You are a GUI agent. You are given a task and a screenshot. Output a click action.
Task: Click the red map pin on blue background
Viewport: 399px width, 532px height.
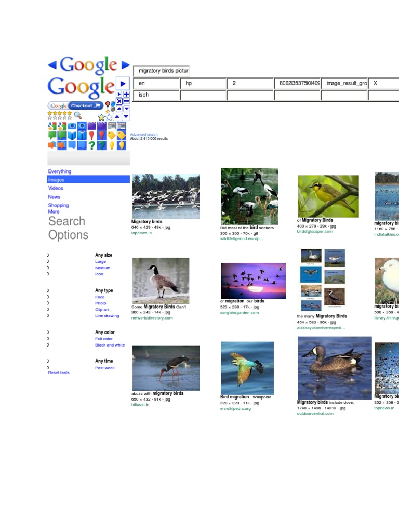[x=101, y=136]
